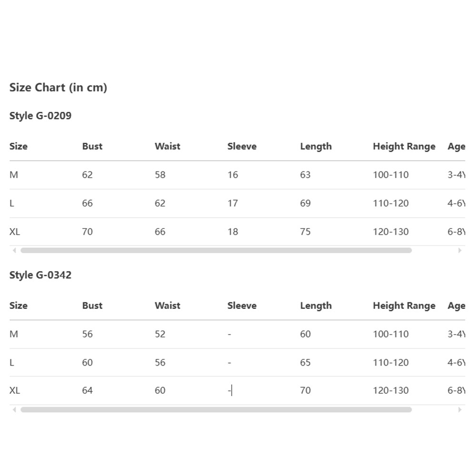Click the G-0342 horizontal scrollbar thumb
The image size is (476, 476).
(216, 410)
